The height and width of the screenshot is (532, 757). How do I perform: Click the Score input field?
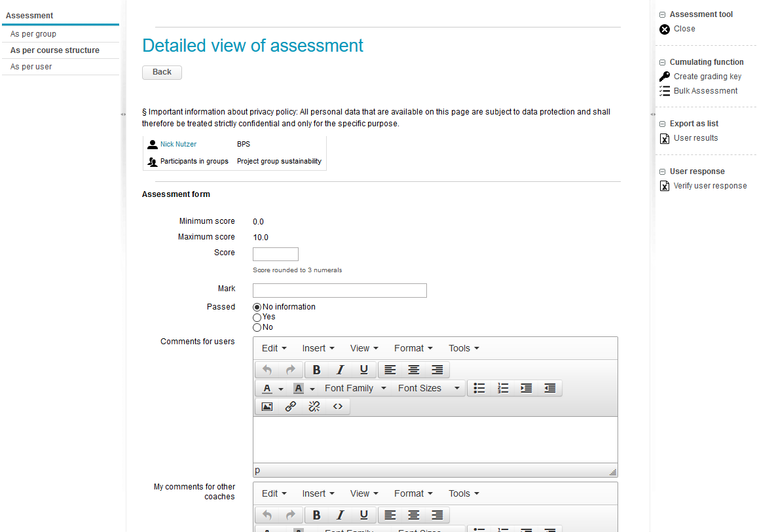275,254
